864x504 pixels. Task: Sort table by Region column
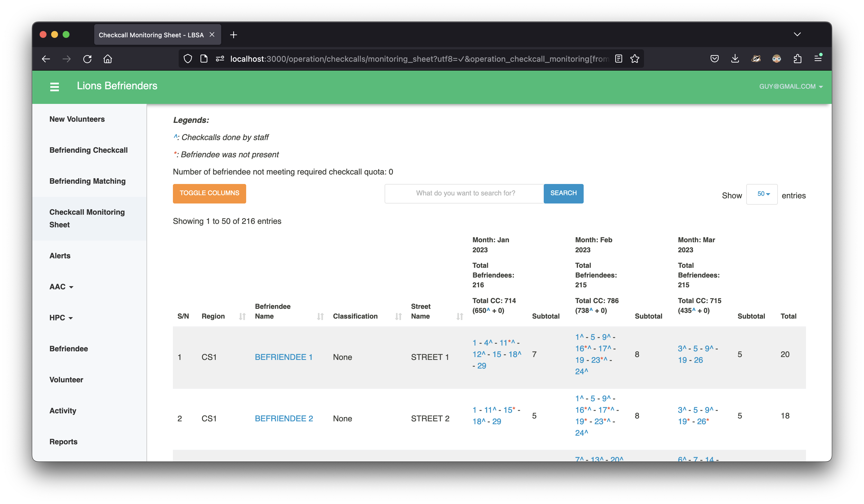point(242,317)
